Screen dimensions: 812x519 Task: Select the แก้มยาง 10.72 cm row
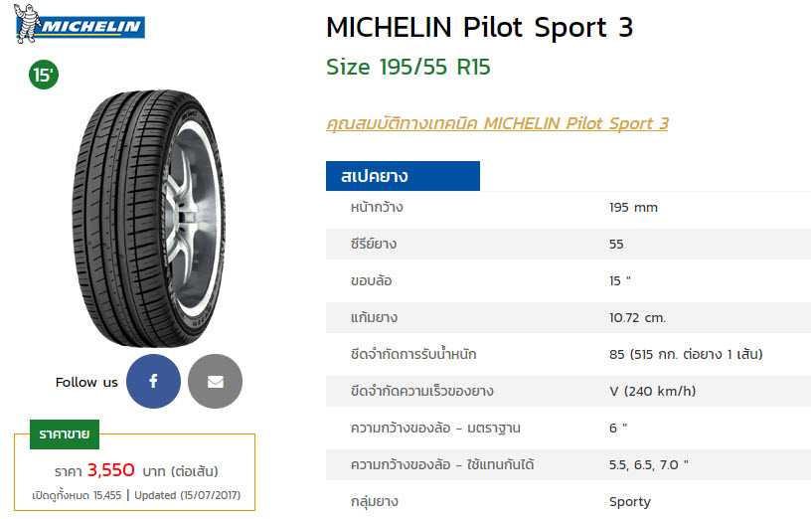pyautogui.click(x=568, y=317)
